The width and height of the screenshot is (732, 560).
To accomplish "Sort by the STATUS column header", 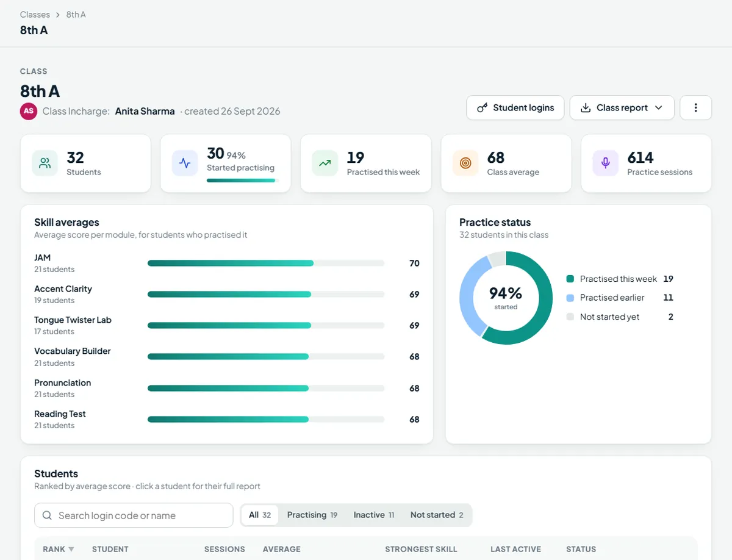I will click(x=581, y=549).
